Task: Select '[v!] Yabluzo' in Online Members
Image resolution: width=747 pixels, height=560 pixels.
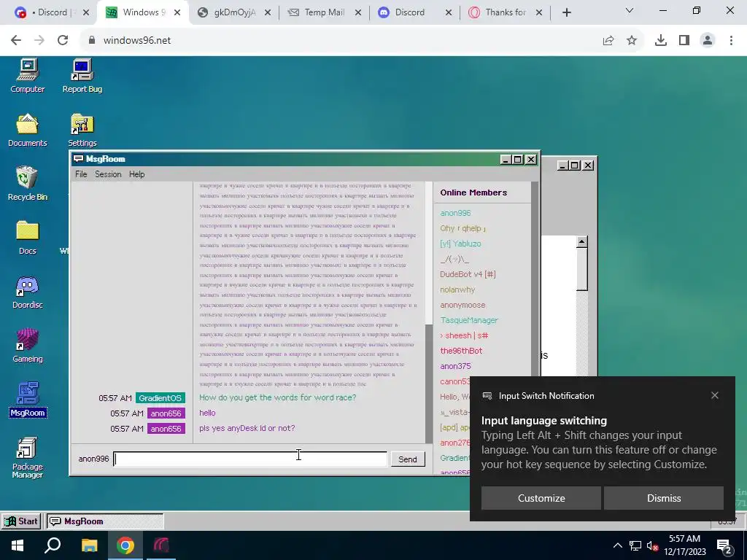Action: [460, 244]
